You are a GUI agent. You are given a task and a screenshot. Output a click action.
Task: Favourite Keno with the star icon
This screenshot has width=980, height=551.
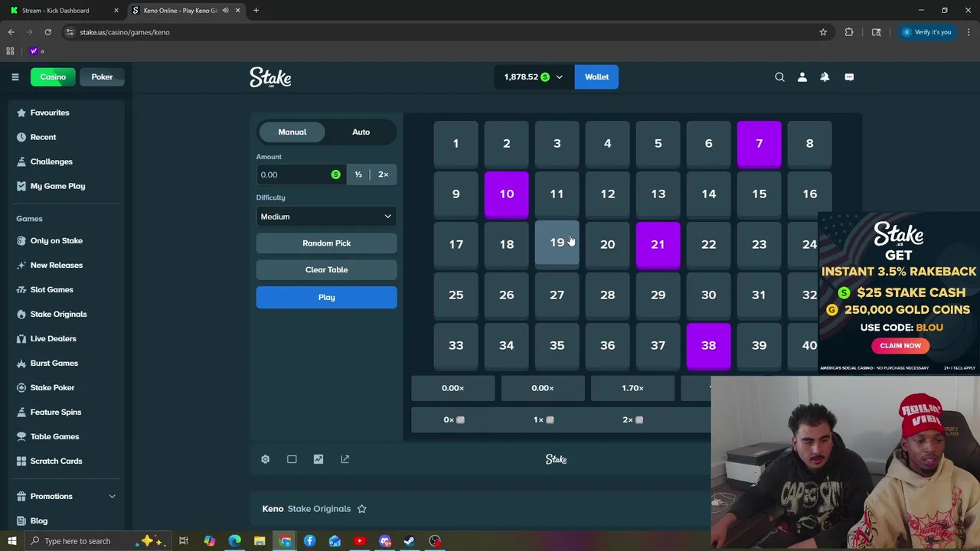pos(361,509)
